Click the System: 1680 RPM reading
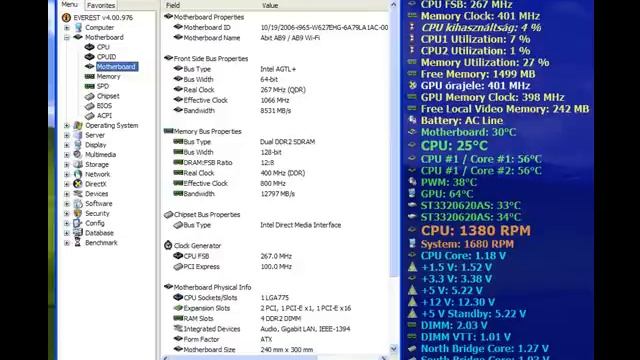Screen dimensions: 640x360 click(467, 244)
